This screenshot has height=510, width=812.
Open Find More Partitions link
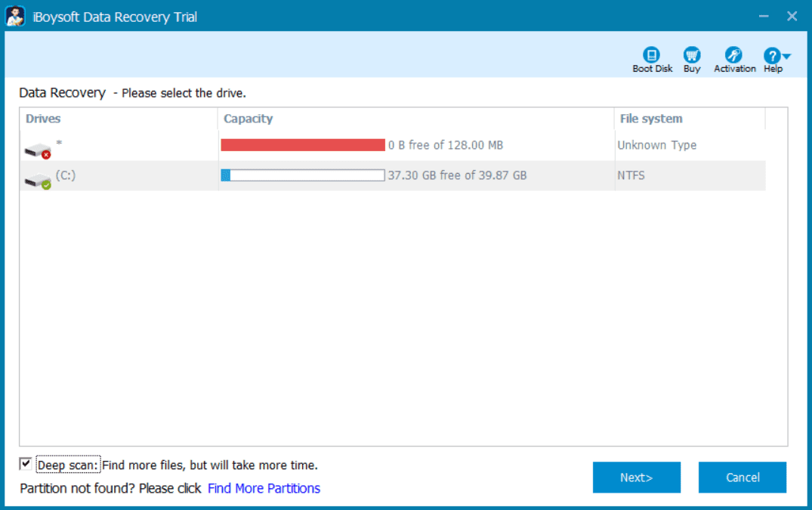(264, 488)
